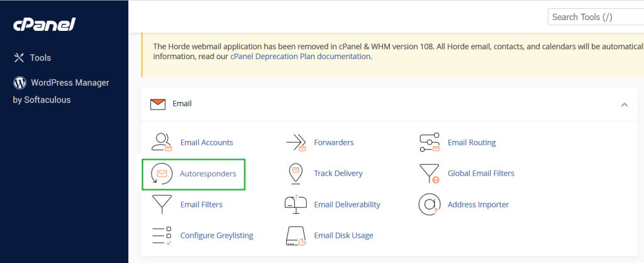
Task: Focus the Search Tools input field
Action: point(594,17)
